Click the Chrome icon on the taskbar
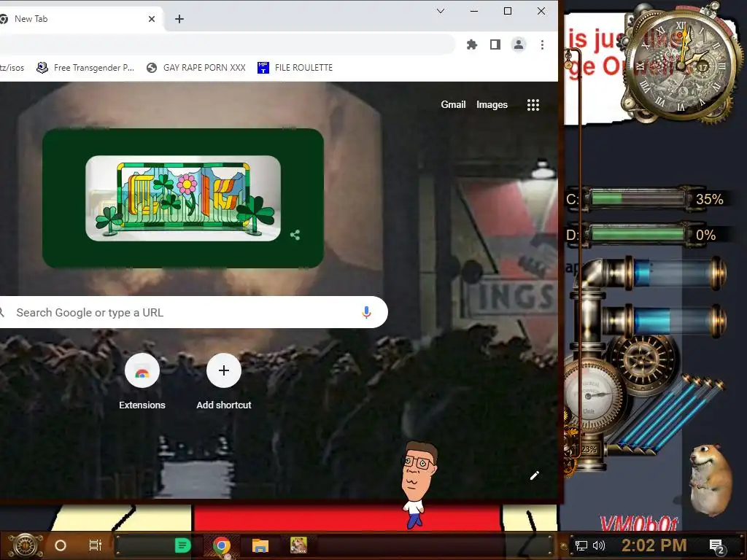 pos(222,545)
